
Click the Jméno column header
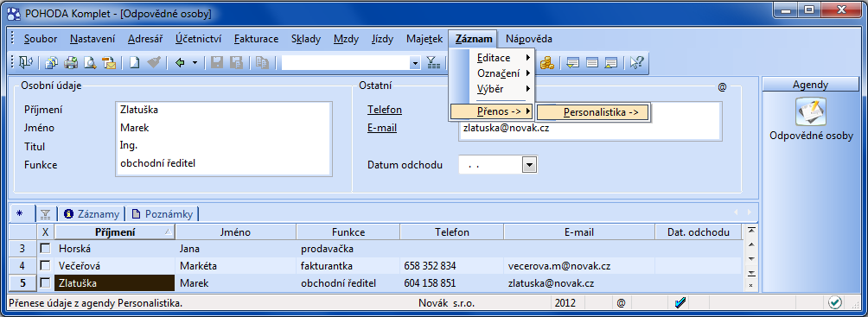click(236, 232)
